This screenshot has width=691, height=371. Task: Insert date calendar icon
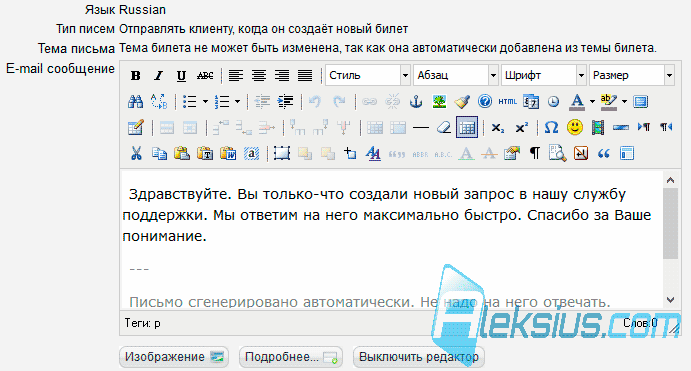(531, 102)
